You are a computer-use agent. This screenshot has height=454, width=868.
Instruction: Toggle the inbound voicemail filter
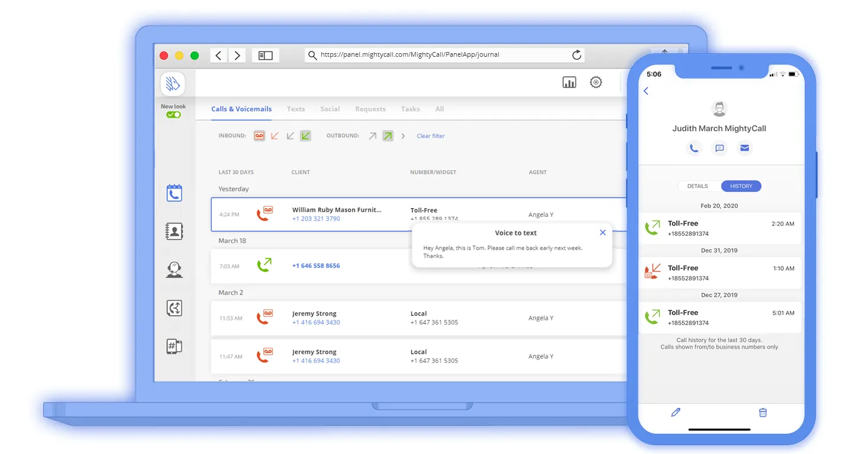(x=259, y=135)
